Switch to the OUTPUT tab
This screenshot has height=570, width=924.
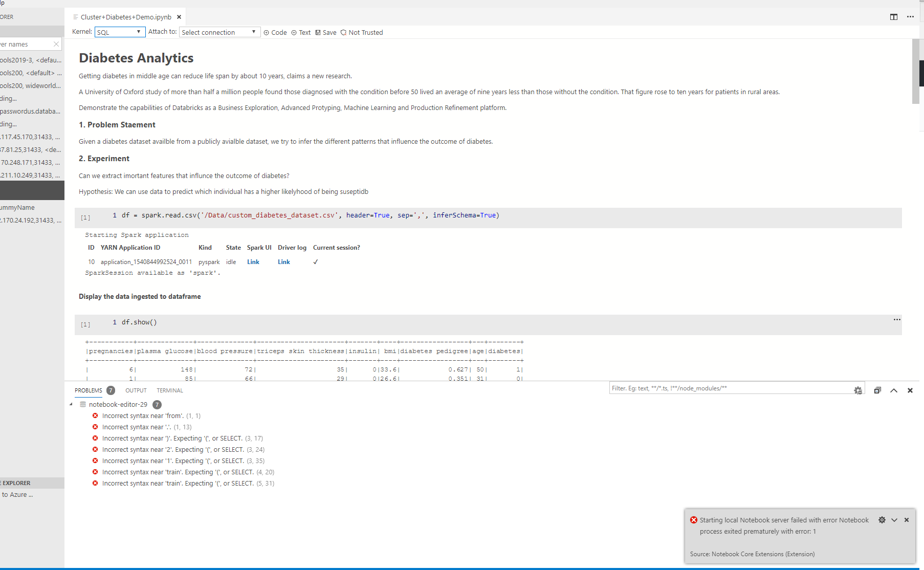pyautogui.click(x=136, y=390)
